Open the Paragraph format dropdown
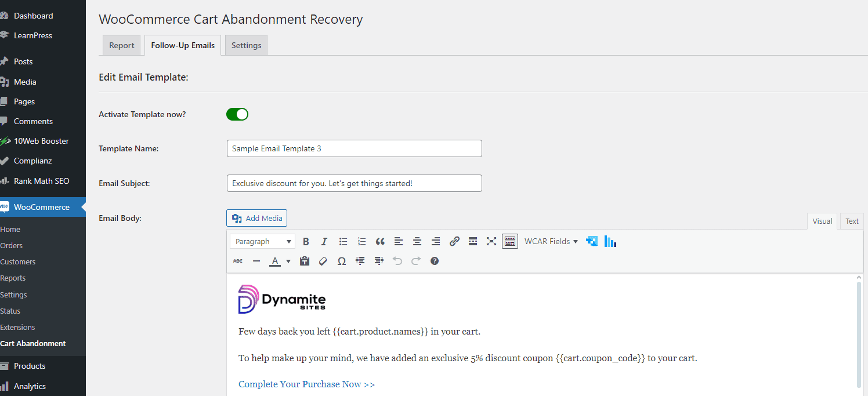 [x=262, y=242]
